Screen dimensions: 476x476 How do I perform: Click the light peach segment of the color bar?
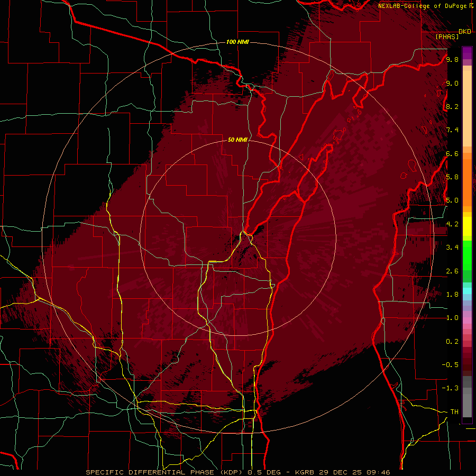pos(467,108)
